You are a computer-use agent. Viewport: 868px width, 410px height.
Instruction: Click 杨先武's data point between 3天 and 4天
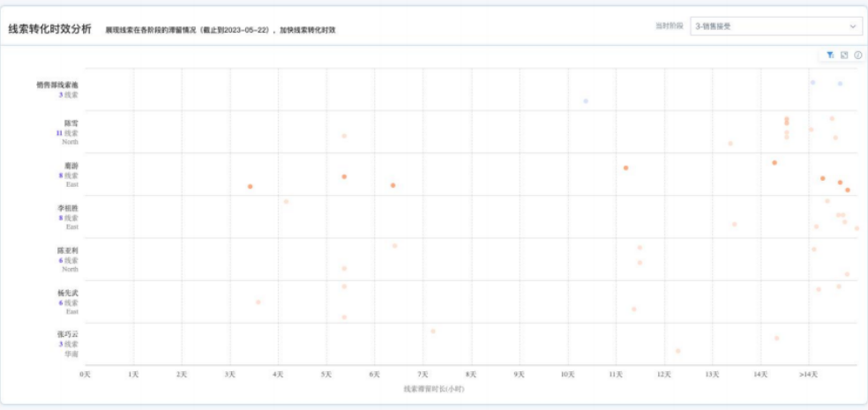point(258,302)
